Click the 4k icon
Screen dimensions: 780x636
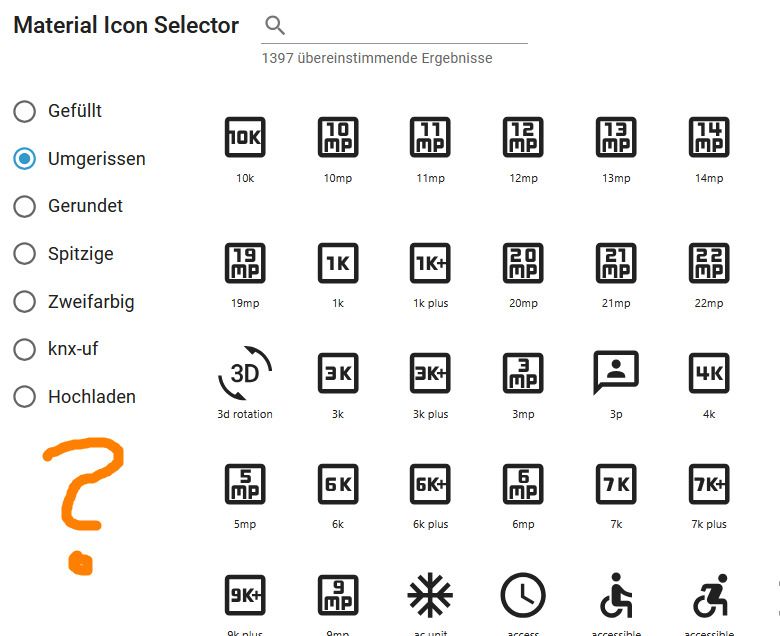click(709, 373)
